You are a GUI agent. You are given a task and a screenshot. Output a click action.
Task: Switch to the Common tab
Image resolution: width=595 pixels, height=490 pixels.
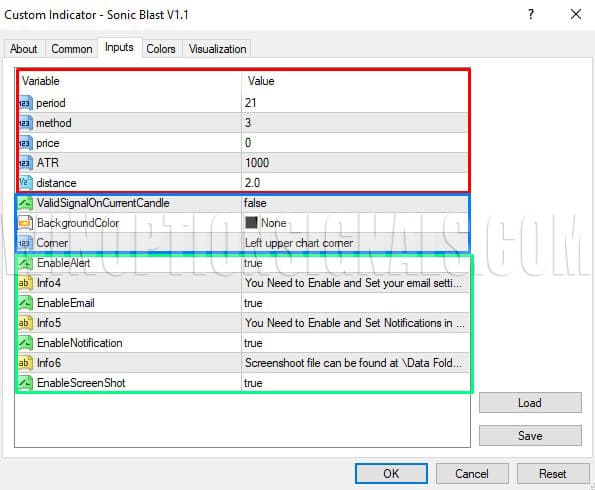pos(72,49)
